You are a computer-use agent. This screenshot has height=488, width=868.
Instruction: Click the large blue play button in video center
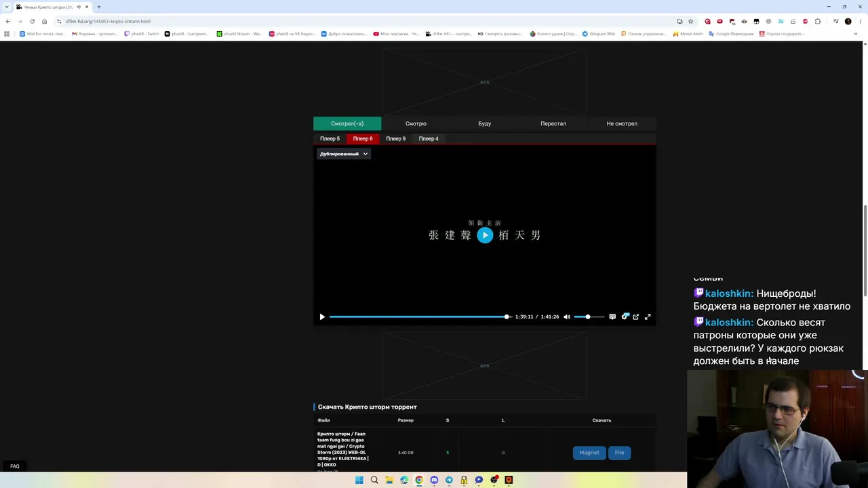485,235
